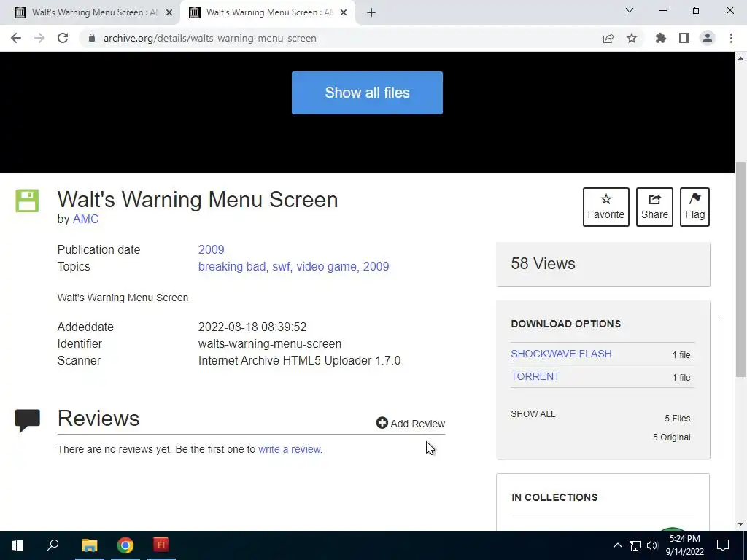Click the green floppy disk software icon

[x=27, y=201]
